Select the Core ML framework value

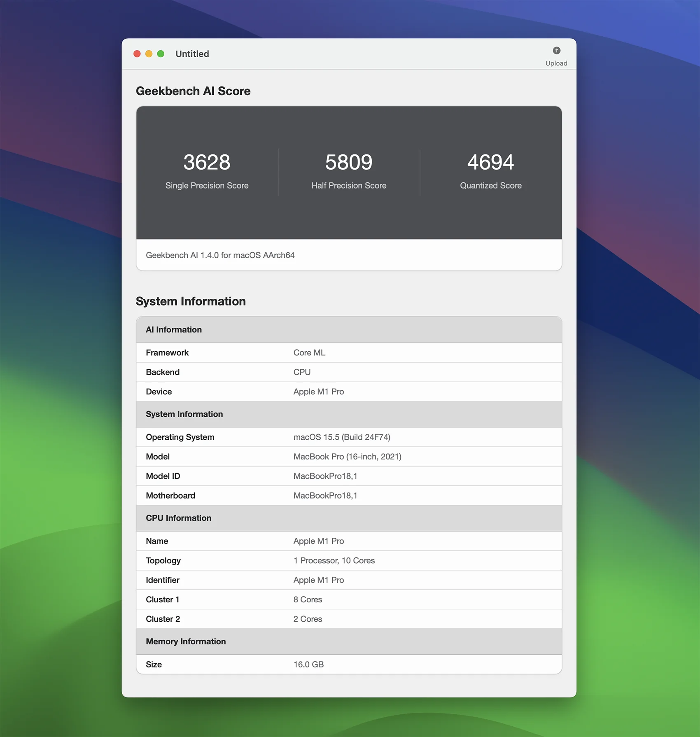click(309, 353)
